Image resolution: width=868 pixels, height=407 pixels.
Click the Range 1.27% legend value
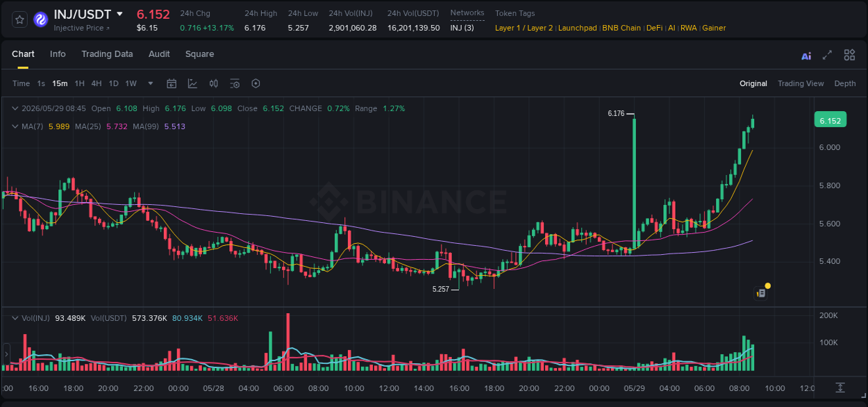pyautogui.click(x=394, y=108)
